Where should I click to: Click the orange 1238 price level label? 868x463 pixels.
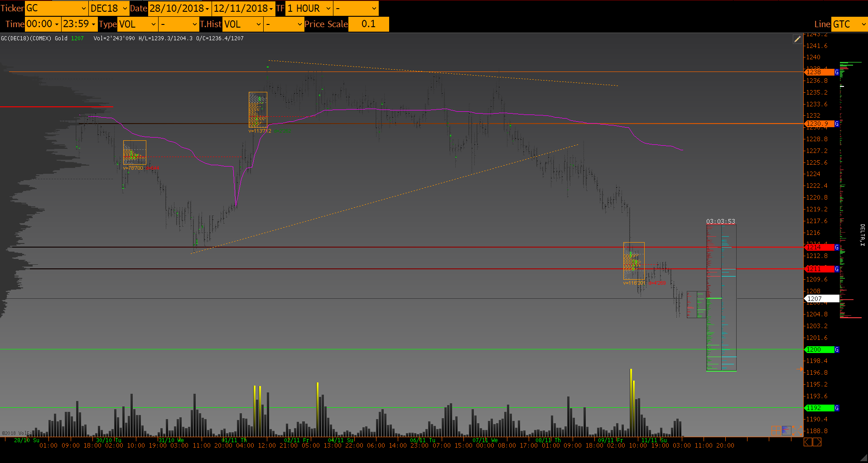(x=819, y=72)
